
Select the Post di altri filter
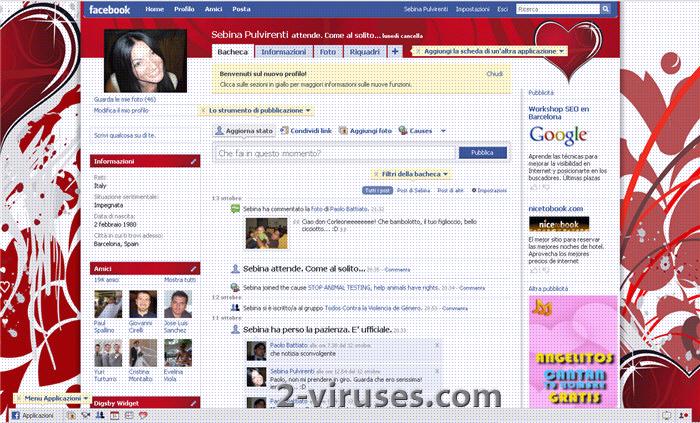(x=450, y=191)
